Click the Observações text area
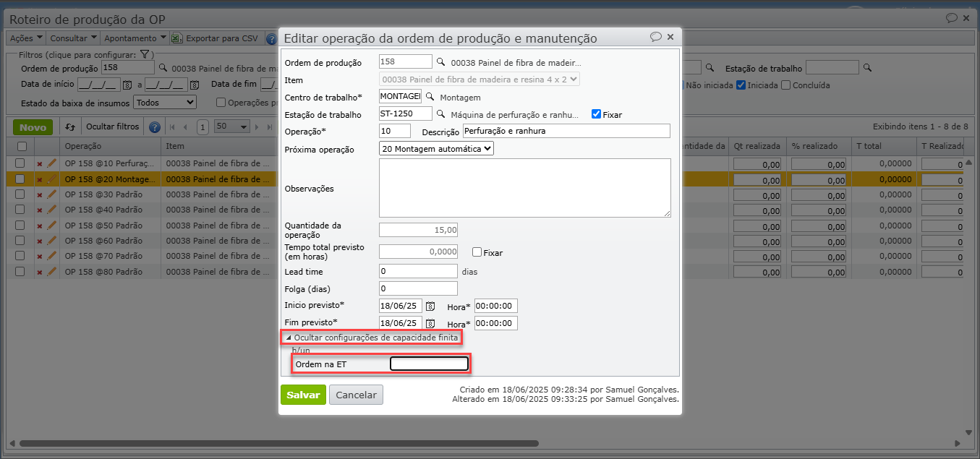 coord(525,188)
